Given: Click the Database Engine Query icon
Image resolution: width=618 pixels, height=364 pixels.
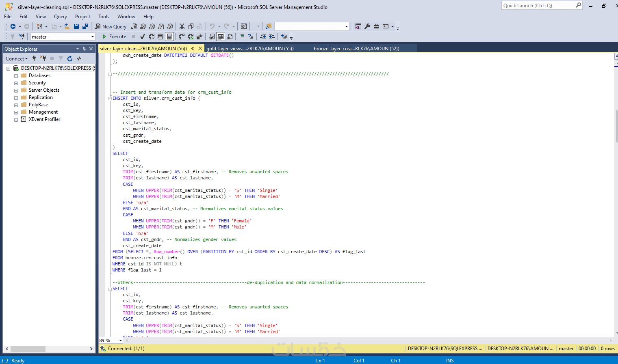Looking at the screenshot, I should tap(134, 26).
